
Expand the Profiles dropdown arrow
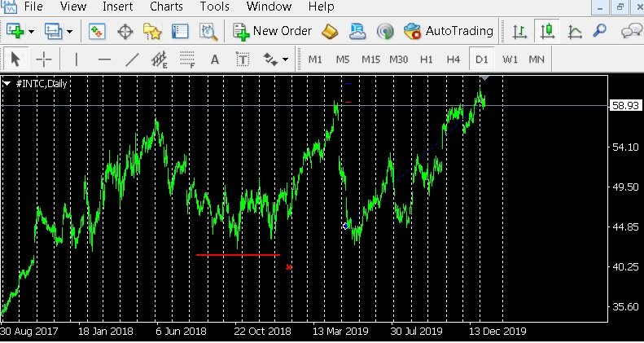(70, 32)
